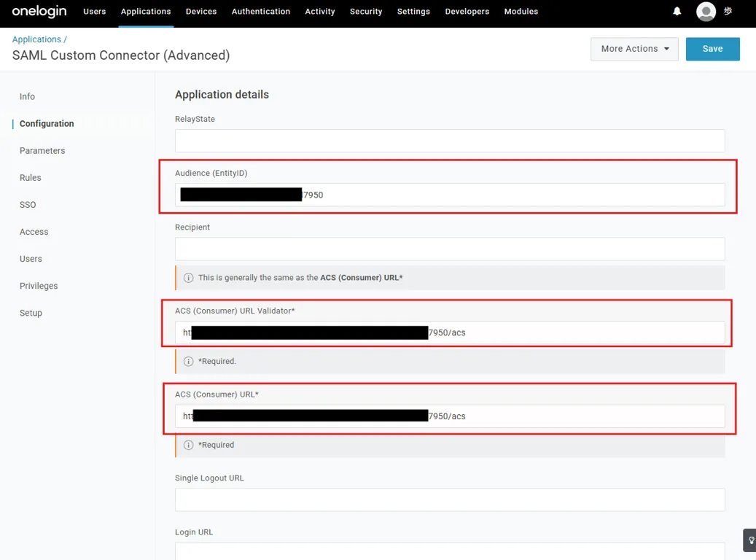This screenshot has height=560, width=756.
Task: Click the user name text beside avatar
Action: [x=728, y=11]
